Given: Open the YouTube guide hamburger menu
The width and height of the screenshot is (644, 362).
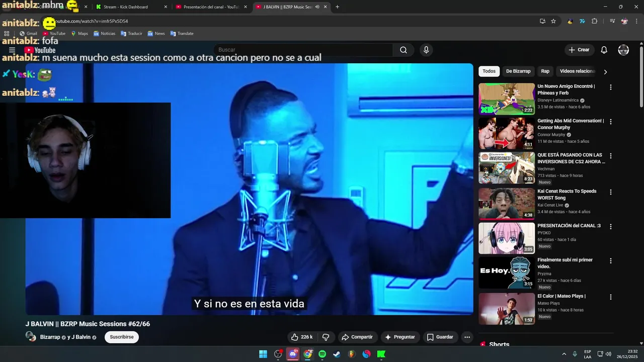Looking at the screenshot, I should pos(12,50).
